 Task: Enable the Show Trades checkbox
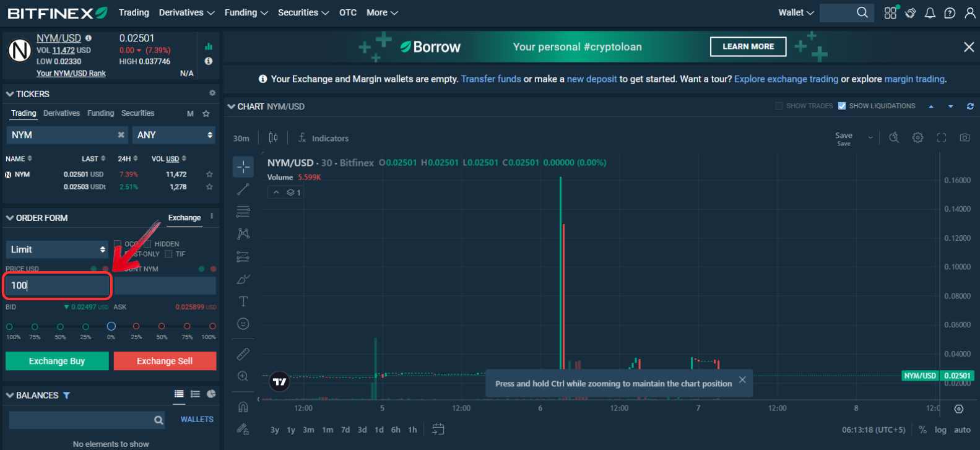779,106
